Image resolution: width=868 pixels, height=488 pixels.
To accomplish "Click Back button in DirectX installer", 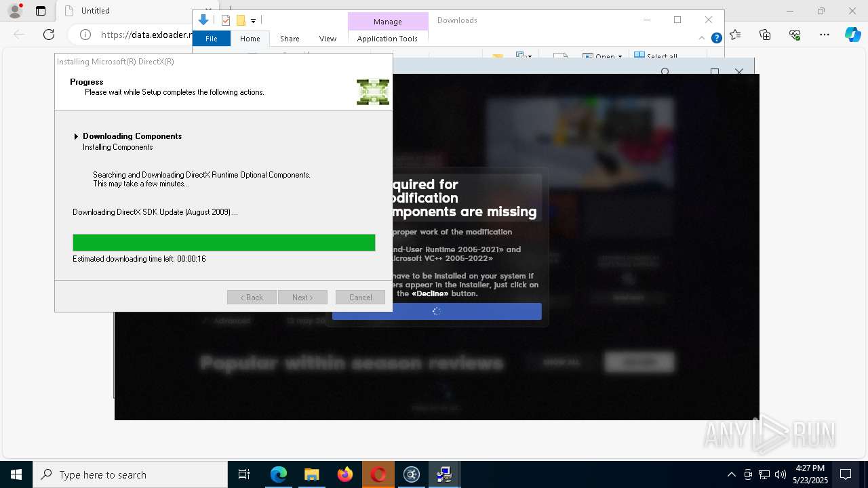I will (252, 298).
